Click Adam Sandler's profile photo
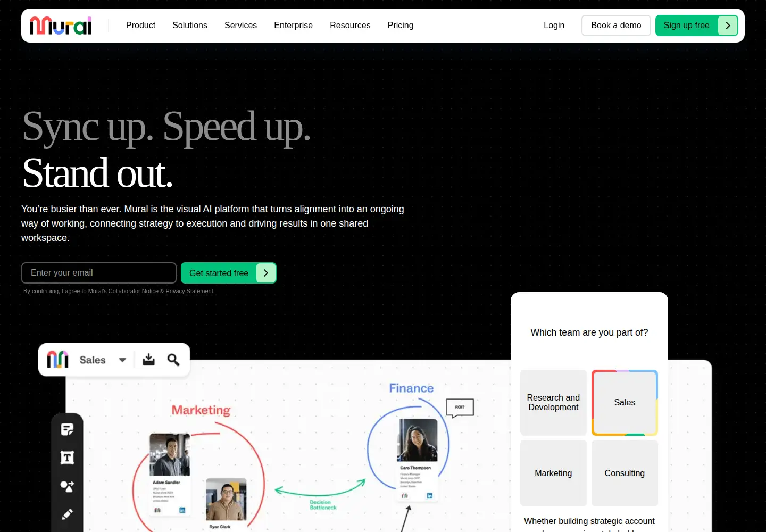766x532 pixels. click(x=170, y=455)
